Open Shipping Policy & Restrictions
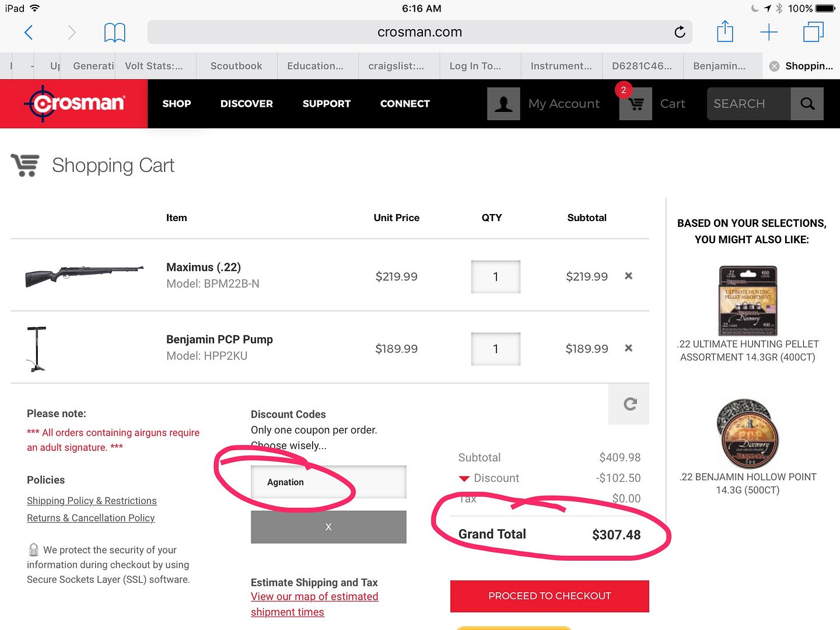 coord(92,501)
